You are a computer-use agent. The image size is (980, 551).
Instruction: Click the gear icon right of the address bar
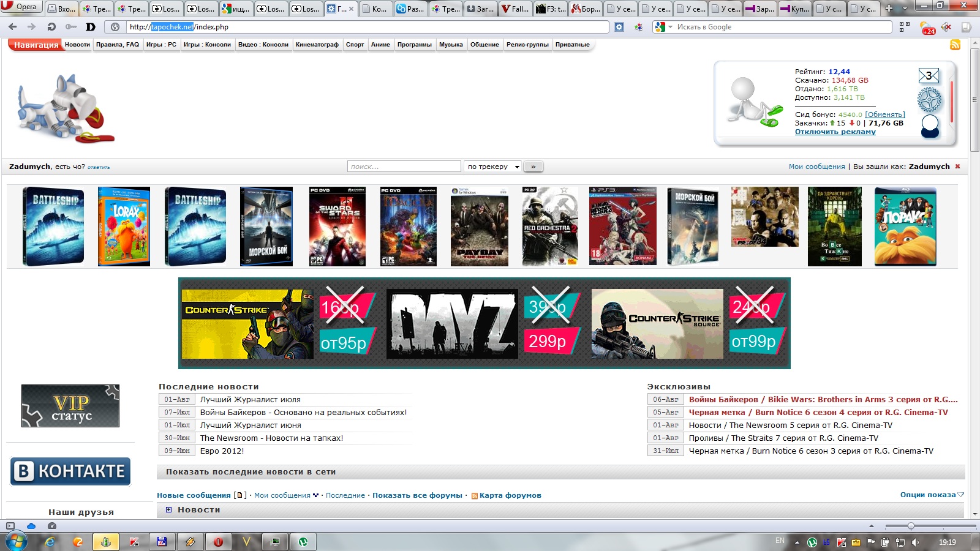[x=619, y=27]
